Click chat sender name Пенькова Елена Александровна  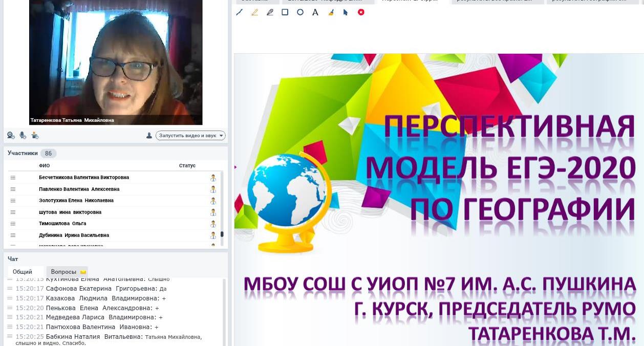pyautogui.click(x=99, y=308)
